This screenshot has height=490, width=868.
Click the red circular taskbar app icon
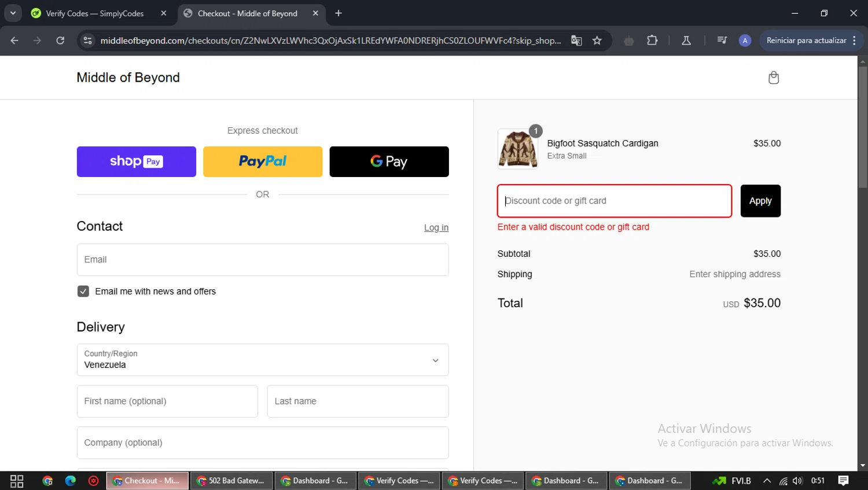coord(93,481)
